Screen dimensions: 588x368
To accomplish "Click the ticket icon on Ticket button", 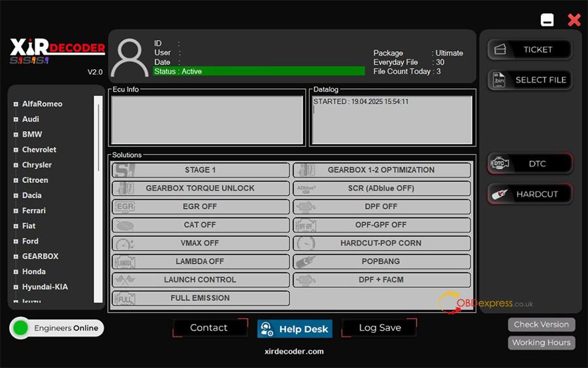I will click(500, 50).
